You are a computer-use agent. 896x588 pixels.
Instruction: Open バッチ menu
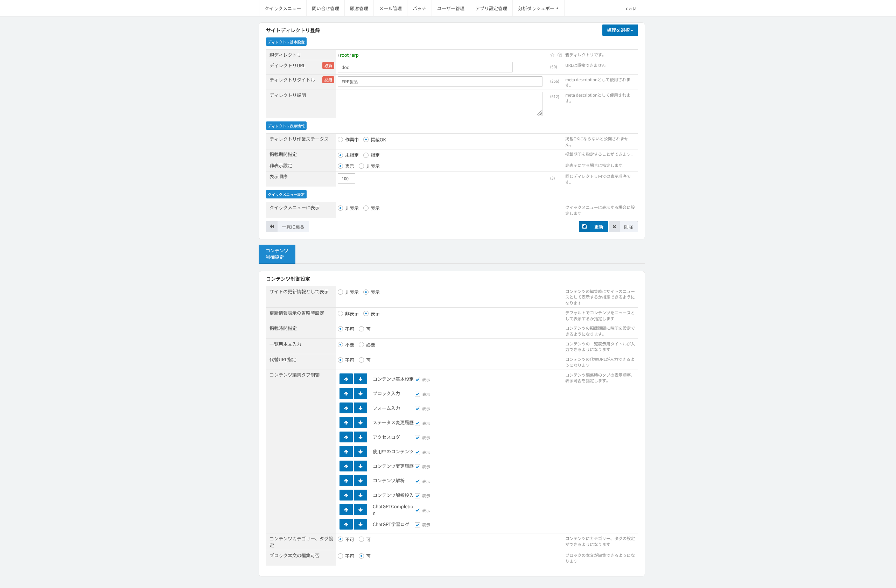[419, 8]
